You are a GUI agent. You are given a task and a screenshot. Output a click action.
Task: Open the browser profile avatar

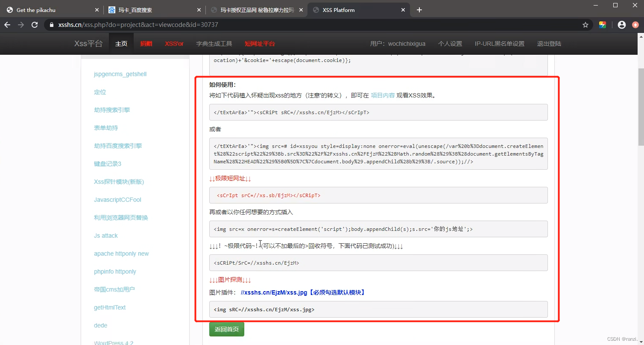(x=622, y=25)
